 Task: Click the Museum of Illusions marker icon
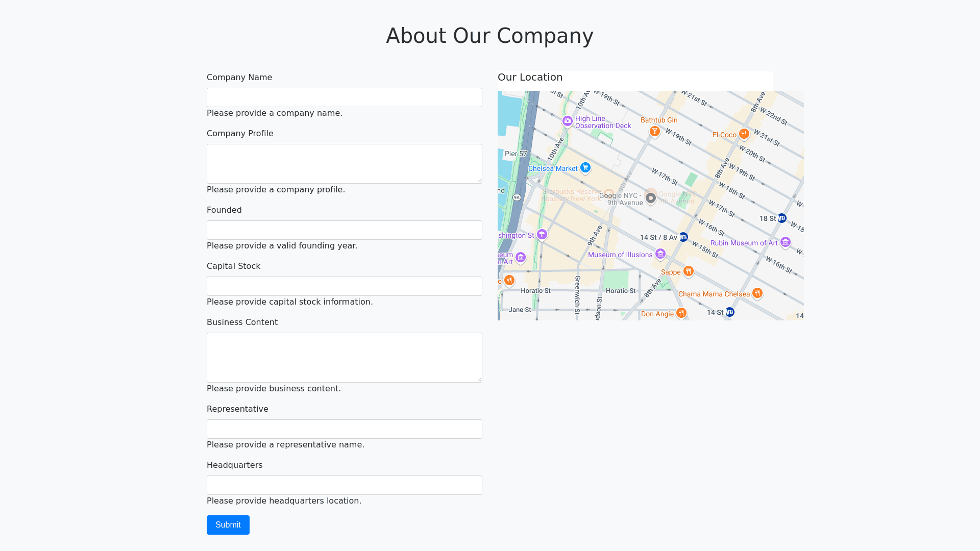[660, 254]
